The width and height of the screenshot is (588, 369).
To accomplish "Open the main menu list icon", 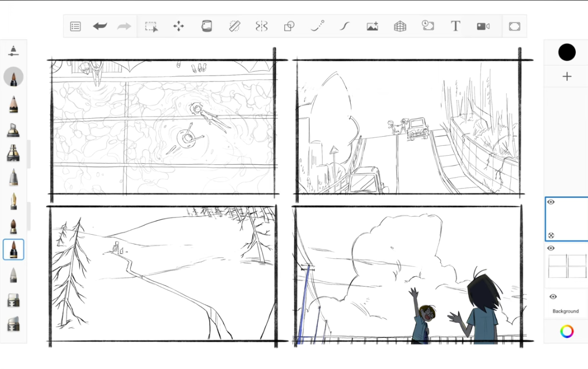I will pos(75,27).
